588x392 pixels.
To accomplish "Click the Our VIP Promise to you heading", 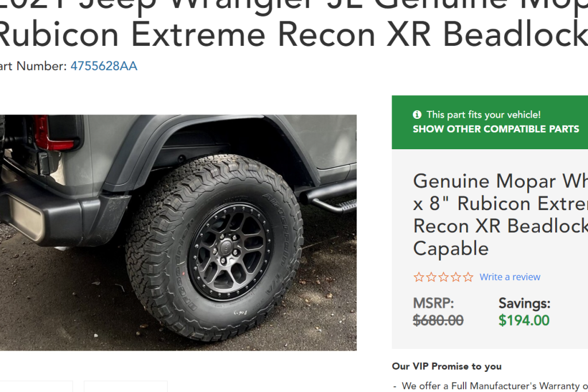I will 447,367.
